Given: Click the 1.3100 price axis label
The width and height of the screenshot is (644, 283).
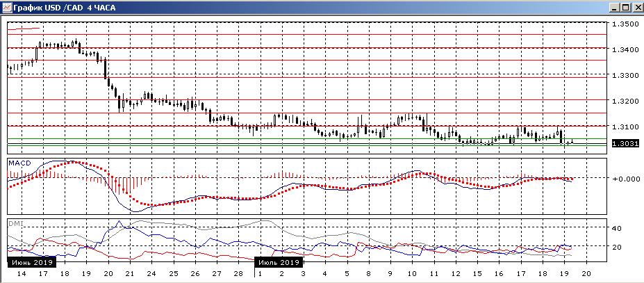Looking at the screenshot, I should tap(625, 127).
